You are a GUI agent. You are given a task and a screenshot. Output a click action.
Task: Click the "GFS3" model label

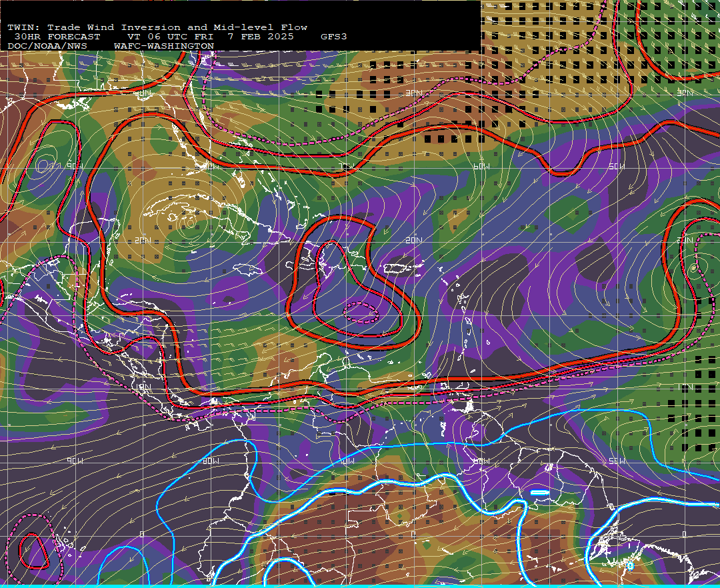(334, 37)
